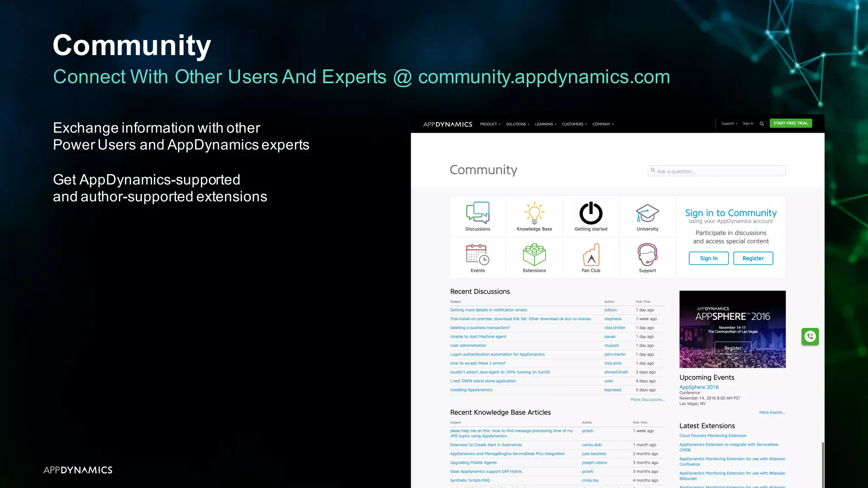Expand the PRODUCT dropdown menu

pyautogui.click(x=490, y=124)
